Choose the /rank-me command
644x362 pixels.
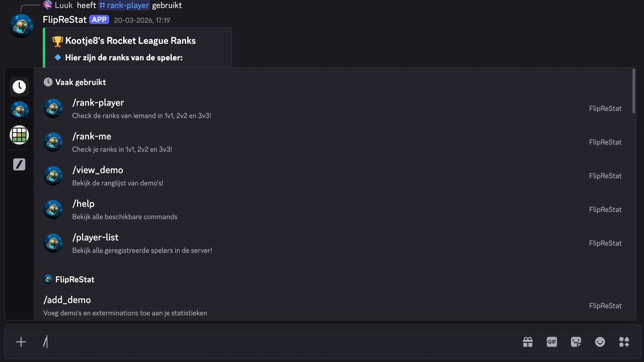pyautogui.click(x=92, y=136)
